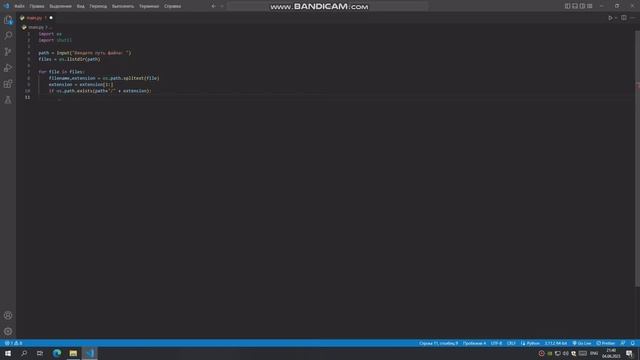Image resolution: width=640 pixels, height=360 pixels.
Task: Open the Source Control view
Action: 8,51
